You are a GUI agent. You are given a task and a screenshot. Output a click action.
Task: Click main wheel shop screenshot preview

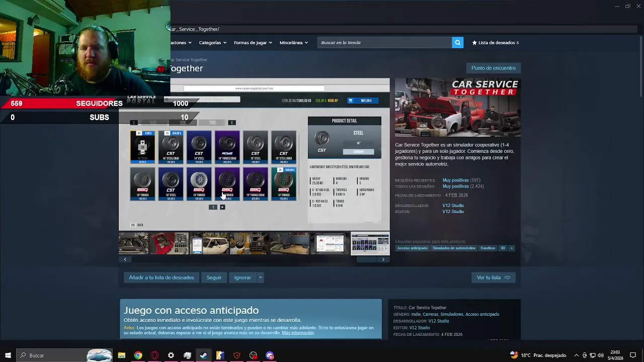[x=254, y=154]
